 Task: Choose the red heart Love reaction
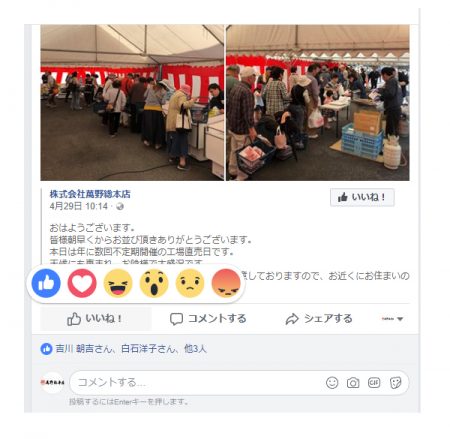(x=82, y=283)
